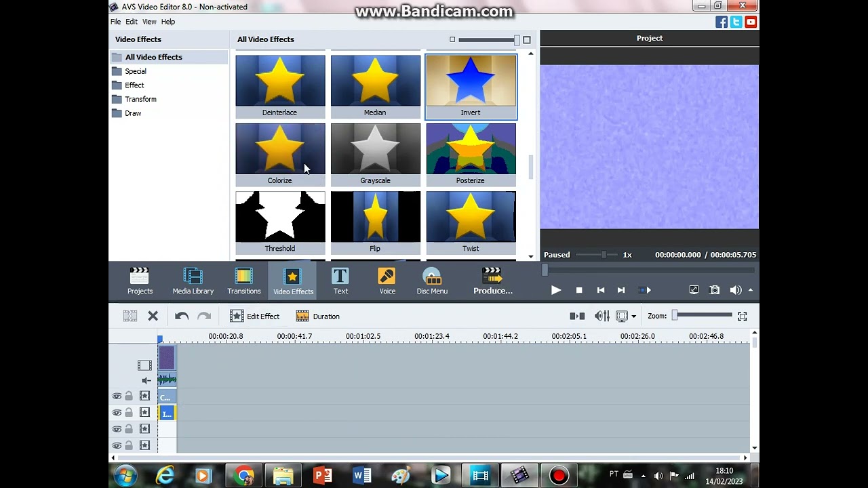Viewport: 868px width, 488px height.
Task: Toggle visibility eye for the 'C...' timeline row
Action: click(117, 396)
